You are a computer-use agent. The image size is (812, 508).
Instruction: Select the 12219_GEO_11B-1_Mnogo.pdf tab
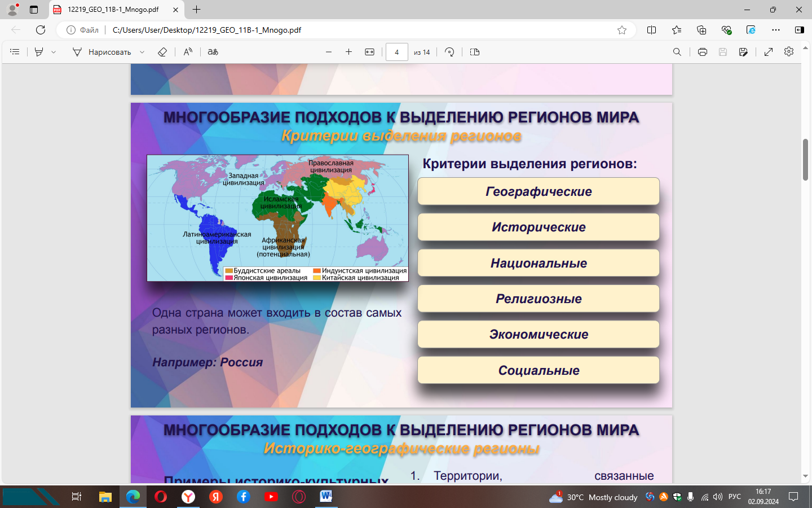[113, 10]
